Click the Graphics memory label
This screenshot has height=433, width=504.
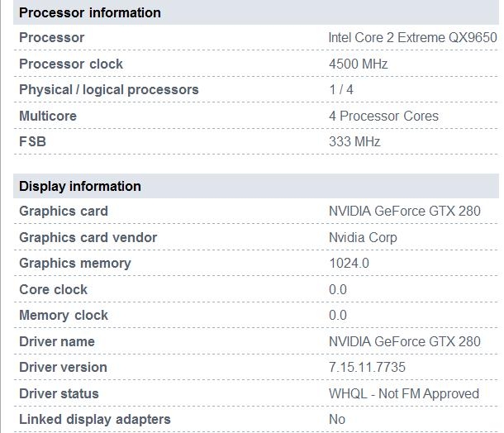tap(75, 263)
